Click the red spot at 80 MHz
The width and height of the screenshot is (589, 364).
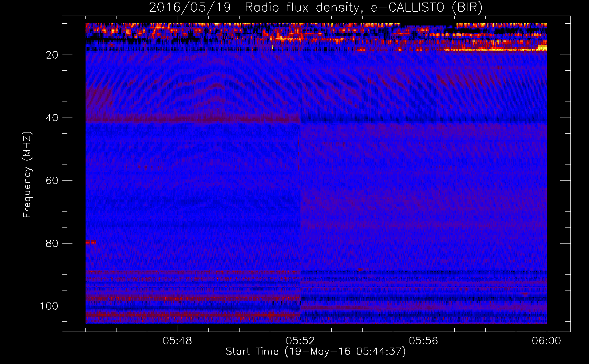coord(91,242)
